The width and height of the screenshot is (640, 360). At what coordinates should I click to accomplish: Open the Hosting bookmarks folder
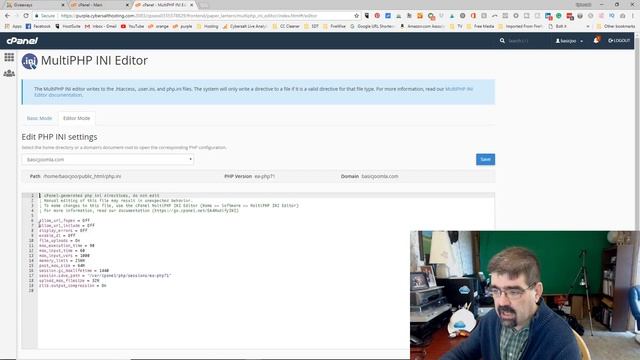(207, 26)
